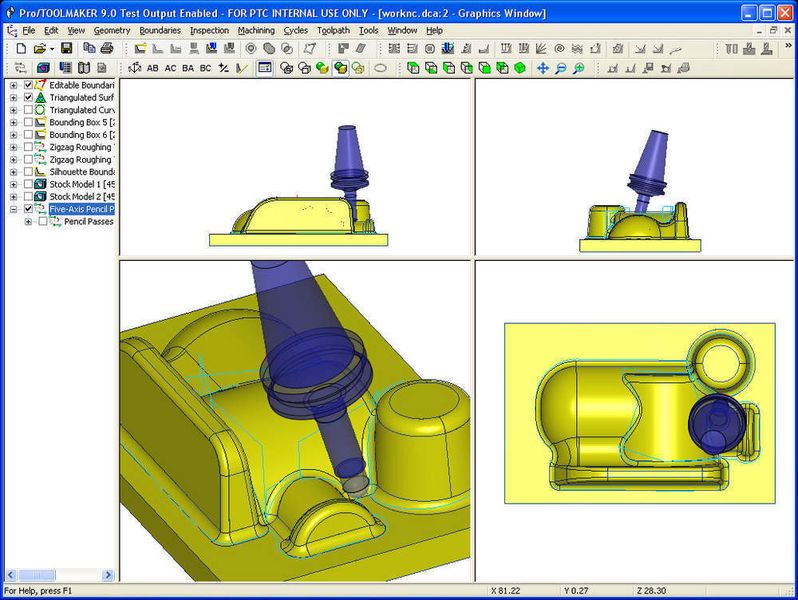
Task: Click the Open folder icon
Action: [x=39, y=49]
